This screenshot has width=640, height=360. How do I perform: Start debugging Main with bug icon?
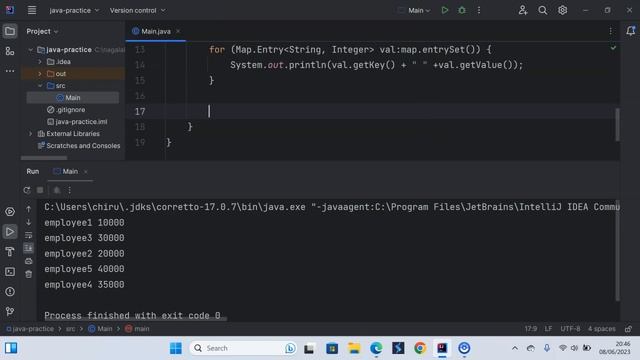point(462,10)
